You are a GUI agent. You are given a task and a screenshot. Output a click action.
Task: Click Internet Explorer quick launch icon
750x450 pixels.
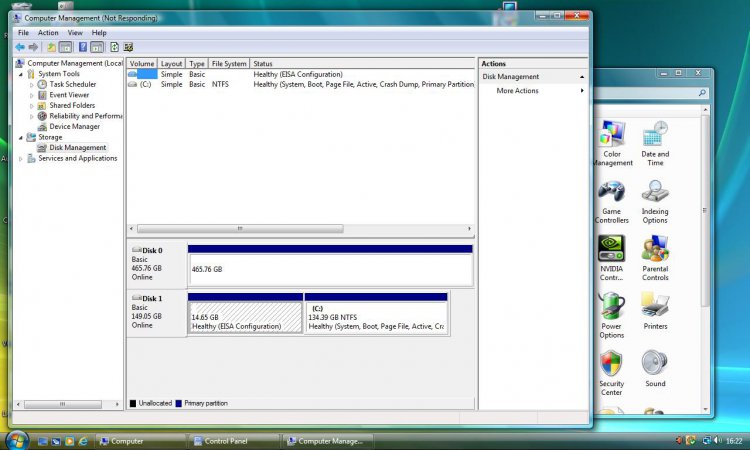pos(83,441)
